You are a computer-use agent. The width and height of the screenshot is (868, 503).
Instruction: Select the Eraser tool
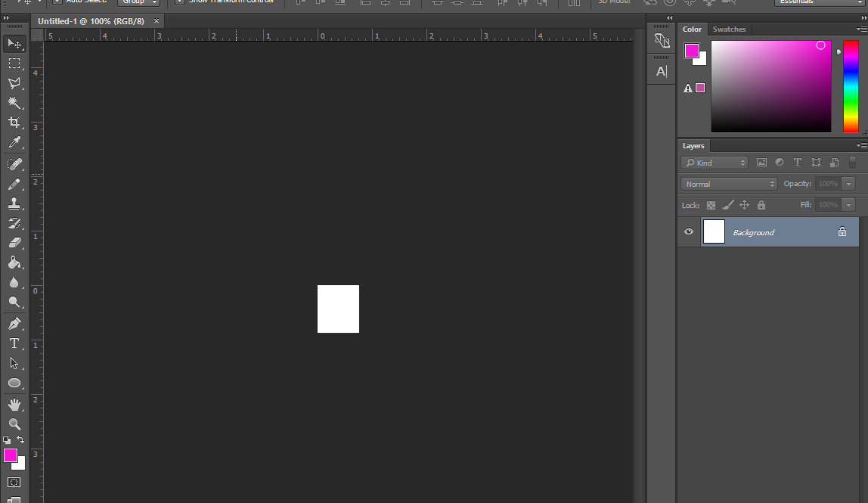14,243
